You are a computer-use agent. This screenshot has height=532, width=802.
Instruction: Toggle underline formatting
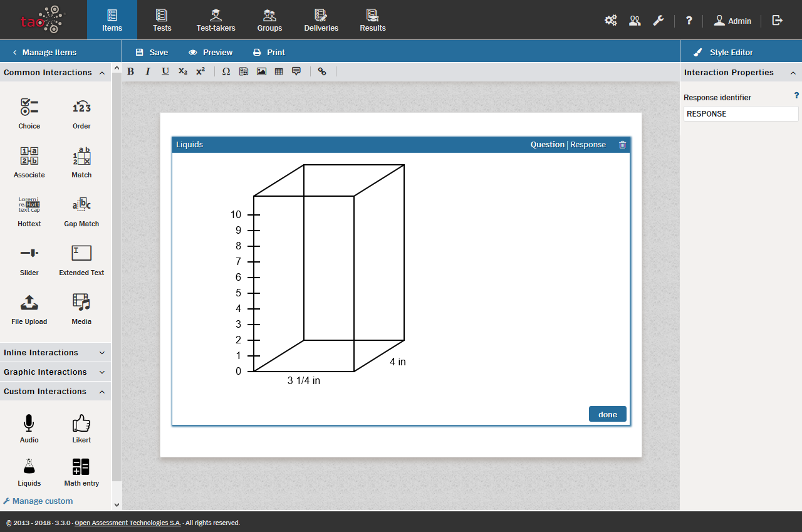[165, 71]
